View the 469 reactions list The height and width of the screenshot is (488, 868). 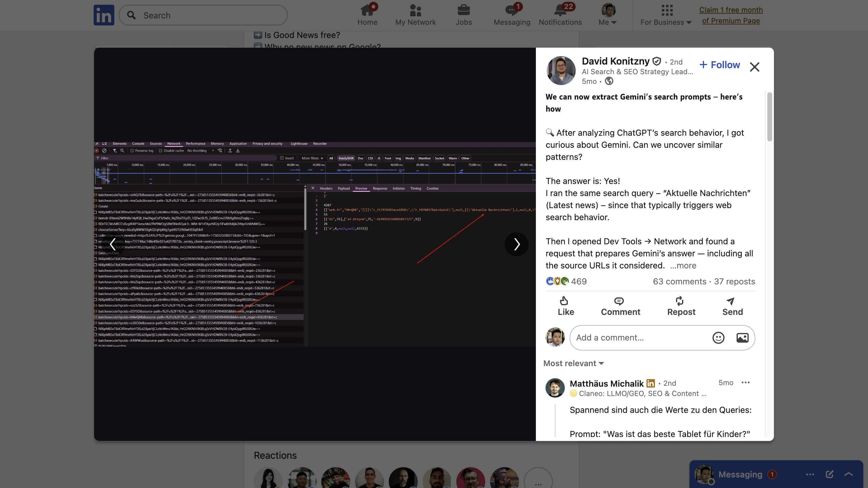566,281
